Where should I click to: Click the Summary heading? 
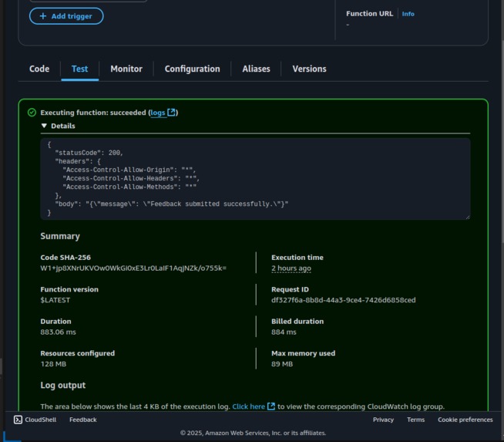60,236
